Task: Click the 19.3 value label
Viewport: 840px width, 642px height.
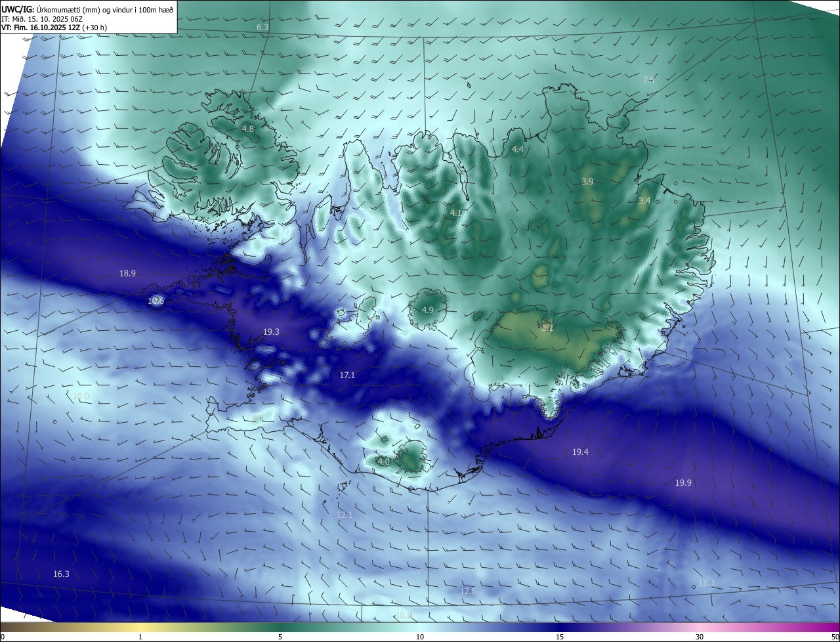Action: (271, 332)
